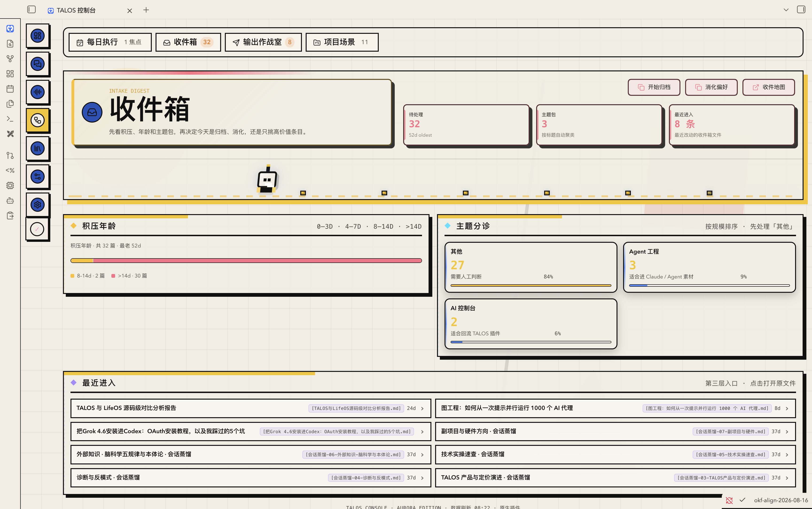Open TALOS 产品与定价演进 · 会话蒸馏 entry
The width and height of the screenshot is (812, 509).
click(x=615, y=478)
